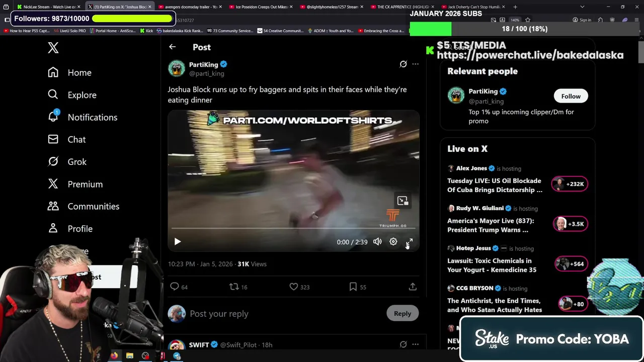This screenshot has width=644, height=362.
Task: Open Explore in X sidebar
Action: [x=72, y=95]
